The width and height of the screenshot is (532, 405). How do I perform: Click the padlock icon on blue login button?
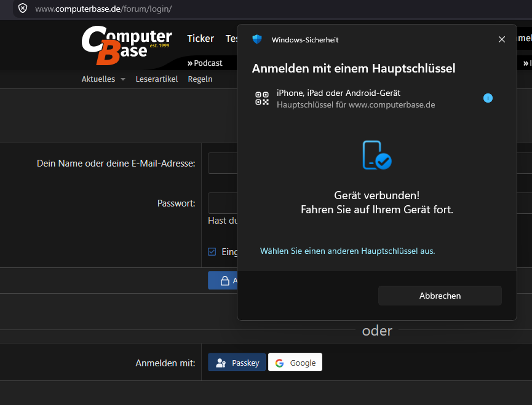click(224, 281)
